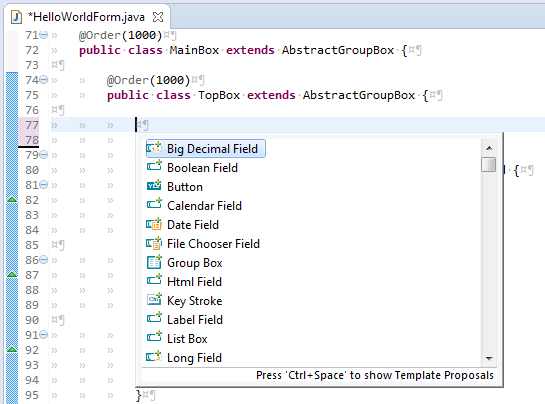The image size is (545, 404).
Task: Collapse the fold at line 86
Action: pyautogui.click(x=43, y=260)
